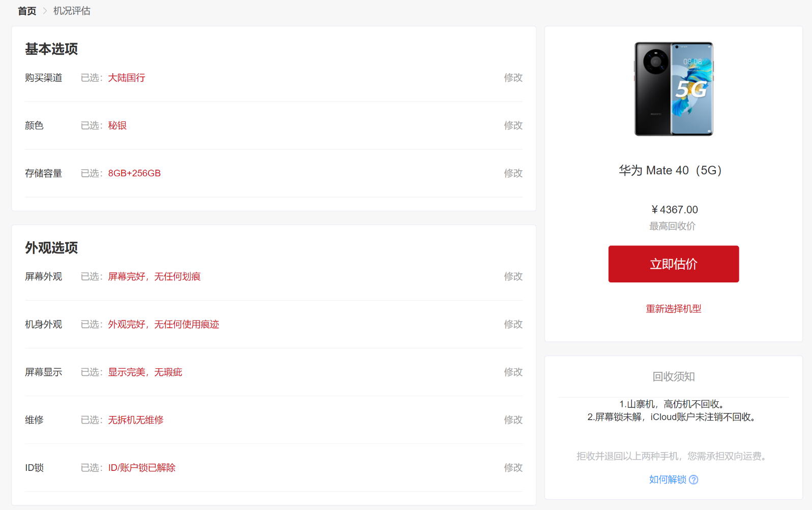Screen dimensions: 812x510
Task: Click the 外观选项 heading
Action: pos(51,247)
